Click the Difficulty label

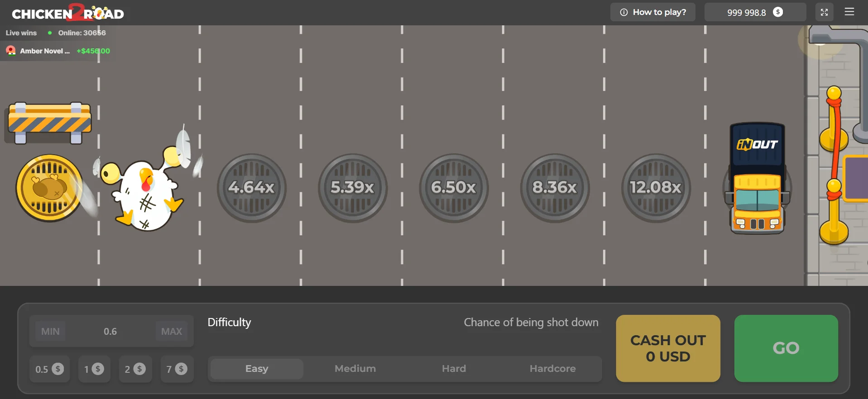[229, 323]
